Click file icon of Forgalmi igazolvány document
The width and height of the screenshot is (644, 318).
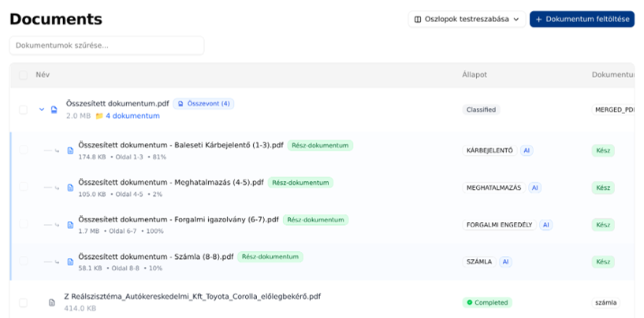[x=70, y=224]
